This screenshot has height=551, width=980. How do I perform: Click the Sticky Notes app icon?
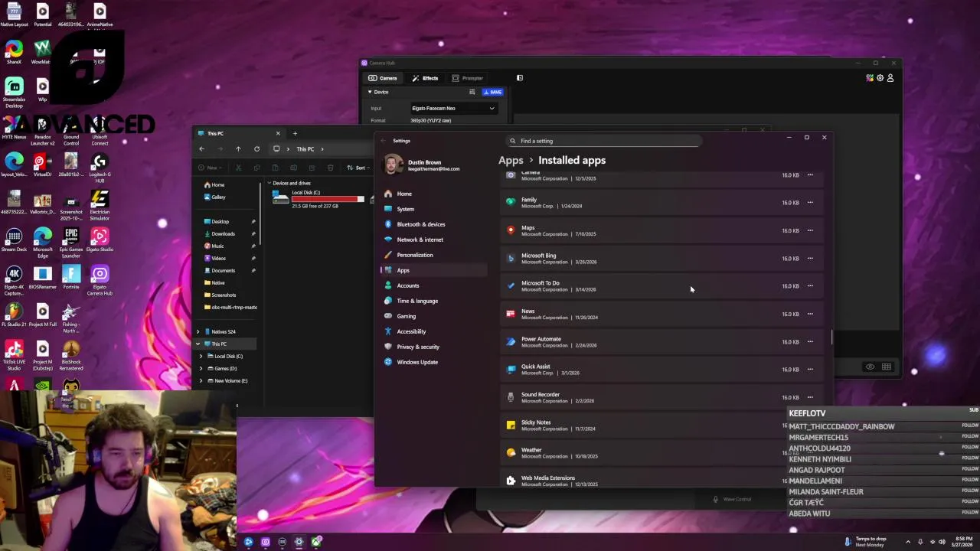[x=511, y=425]
